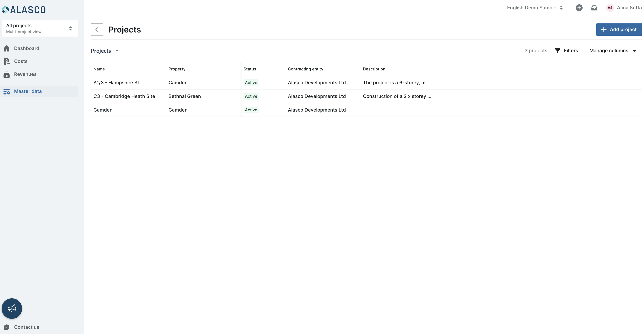Click the Contact us chat icon
This screenshot has width=644, height=334.
tap(7, 327)
